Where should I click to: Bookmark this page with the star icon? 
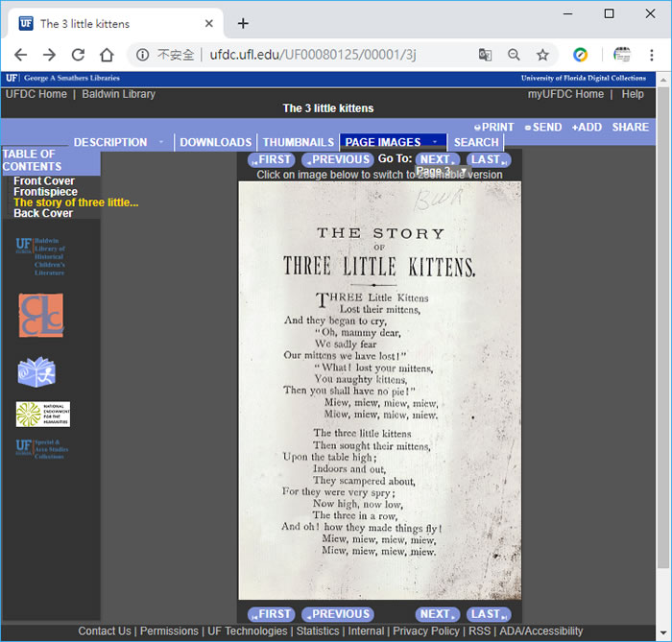542,55
